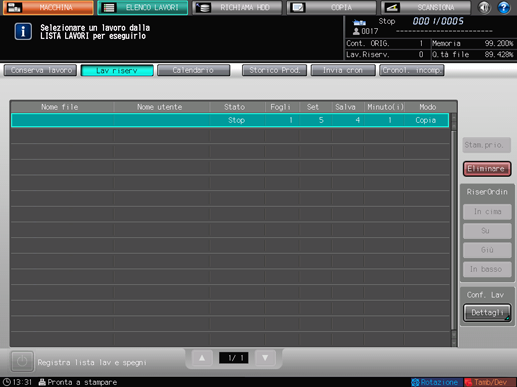517x387 pixels.
Task: Click the Rotazione status indicator
Action: [436, 382]
